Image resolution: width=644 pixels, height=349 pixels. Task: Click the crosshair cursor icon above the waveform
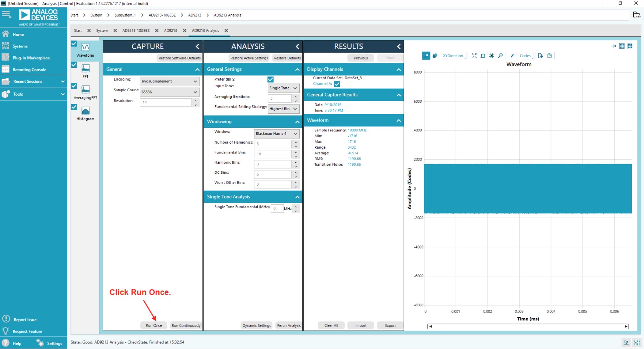[492, 56]
